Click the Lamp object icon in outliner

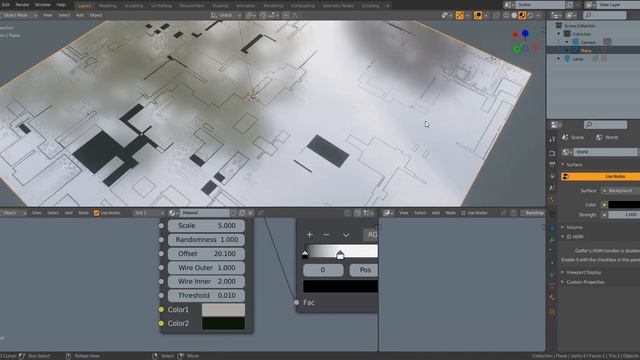pos(567,59)
